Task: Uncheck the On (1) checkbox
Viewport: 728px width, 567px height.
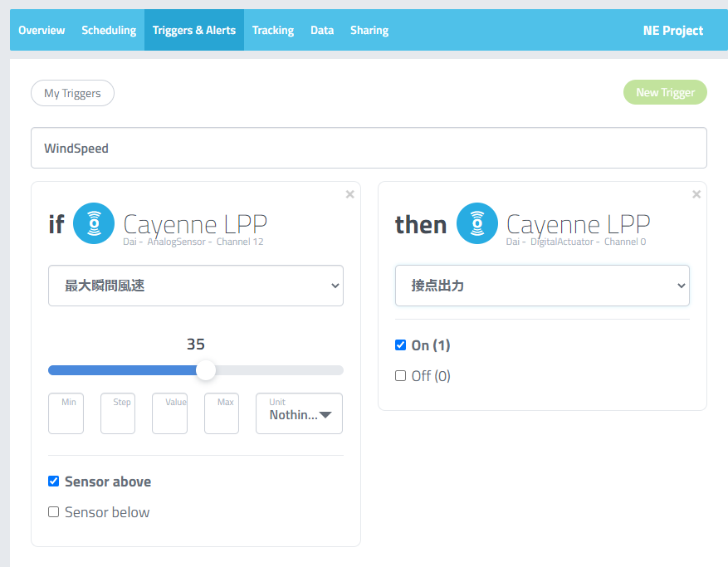Action: tap(400, 345)
